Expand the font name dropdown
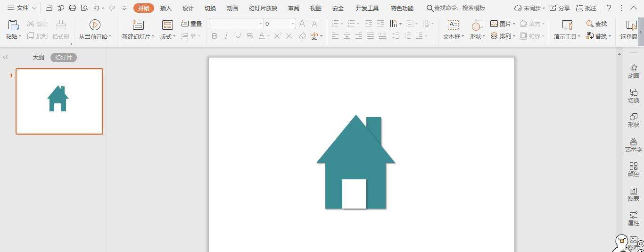This screenshot has height=252, width=644. coord(261,24)
